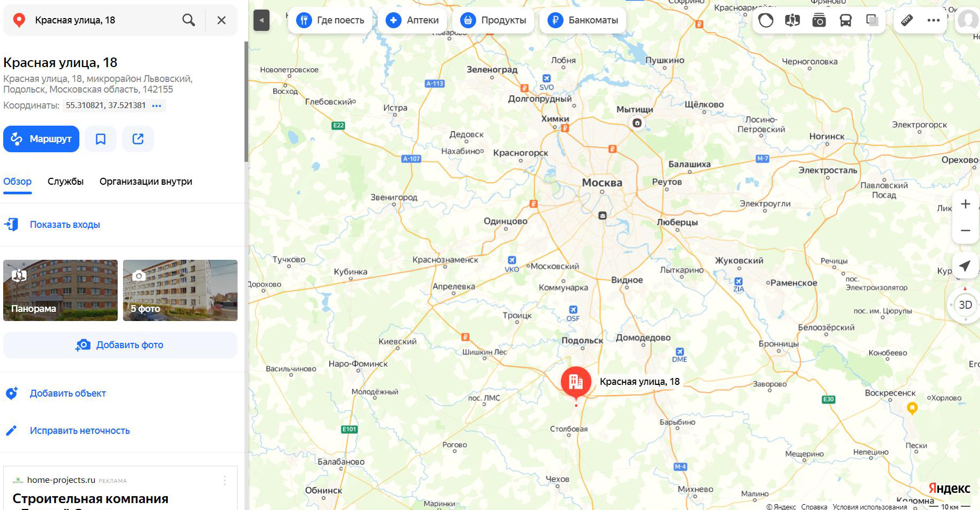
Task: Enable 3D map tilt mode
Action: [x=966, y=305]
